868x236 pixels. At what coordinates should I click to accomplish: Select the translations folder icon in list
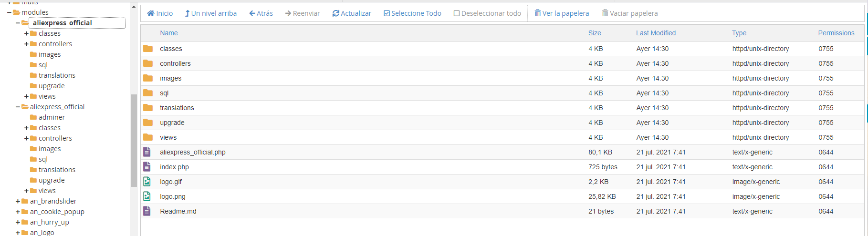click(148, 108)
